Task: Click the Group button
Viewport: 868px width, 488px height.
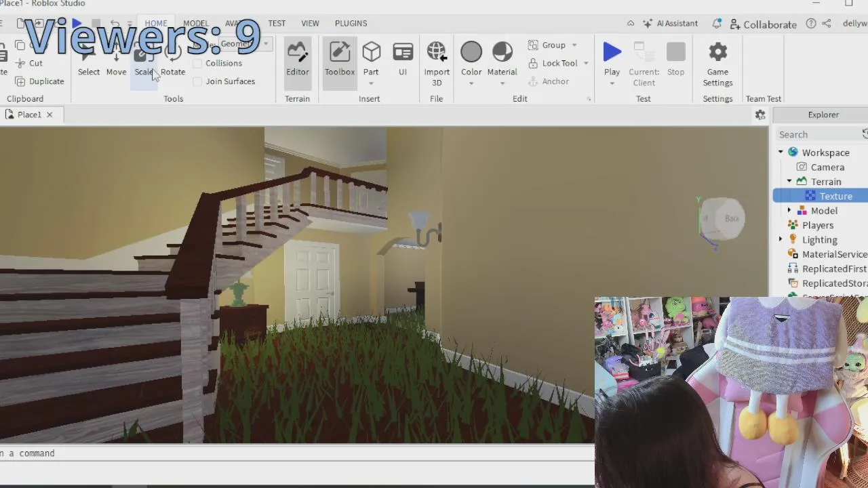Action: point(547,45)
